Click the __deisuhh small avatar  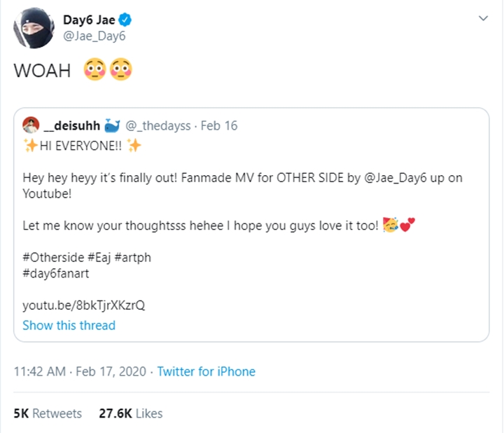(x=31, y=126)
